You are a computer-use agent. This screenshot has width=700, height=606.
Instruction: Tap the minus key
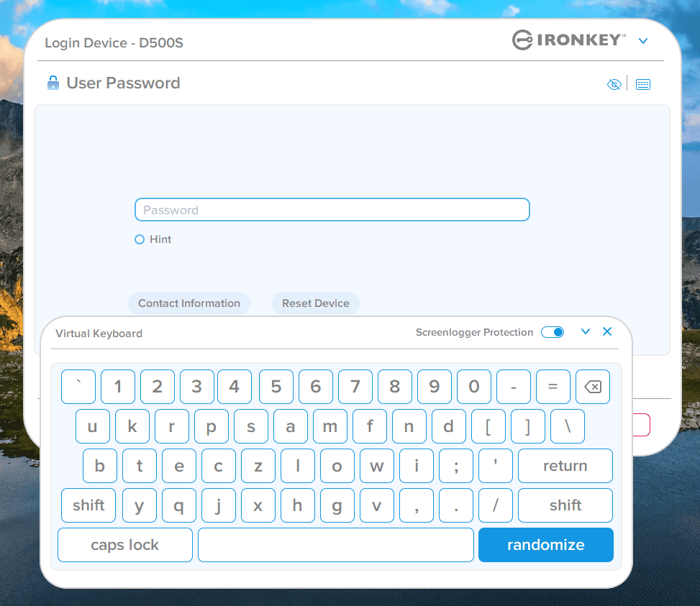coord(514,387)
